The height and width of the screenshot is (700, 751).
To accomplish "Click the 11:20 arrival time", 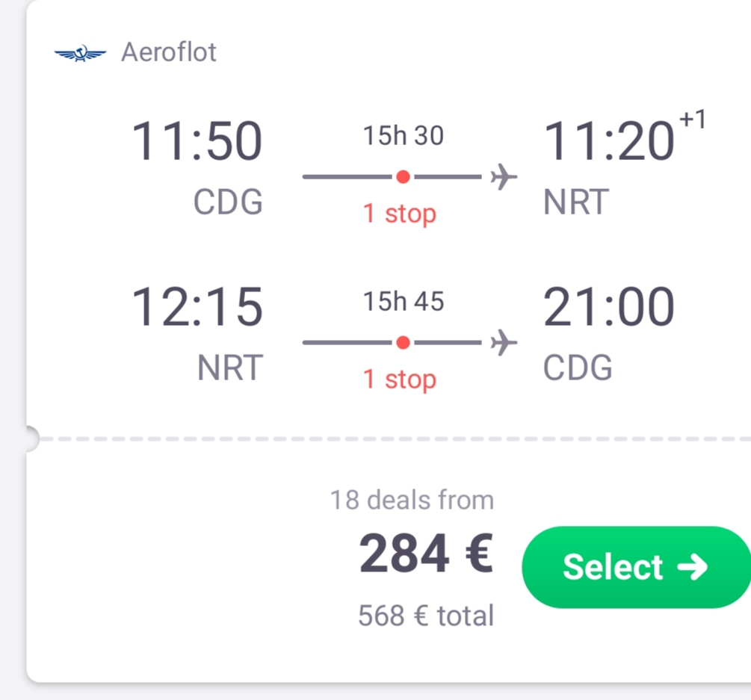I will tap(609, 141).
